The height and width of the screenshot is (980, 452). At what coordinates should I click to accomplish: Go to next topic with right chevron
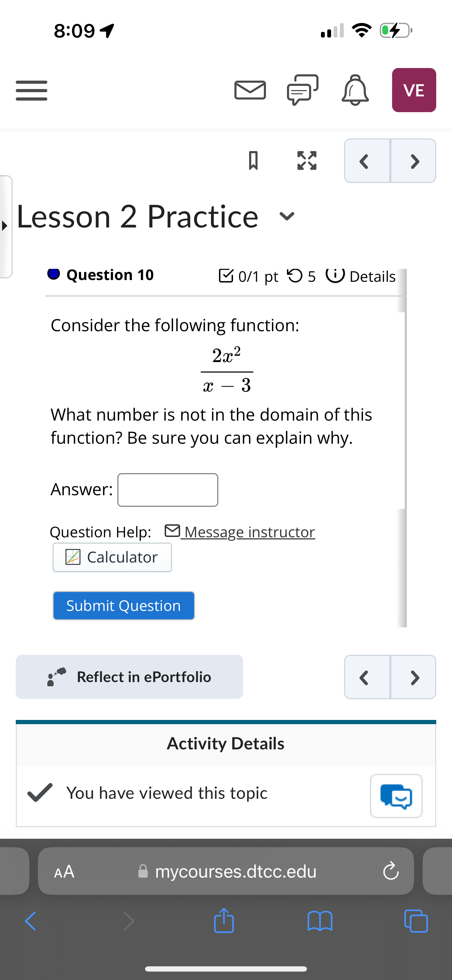pos(414,161)
